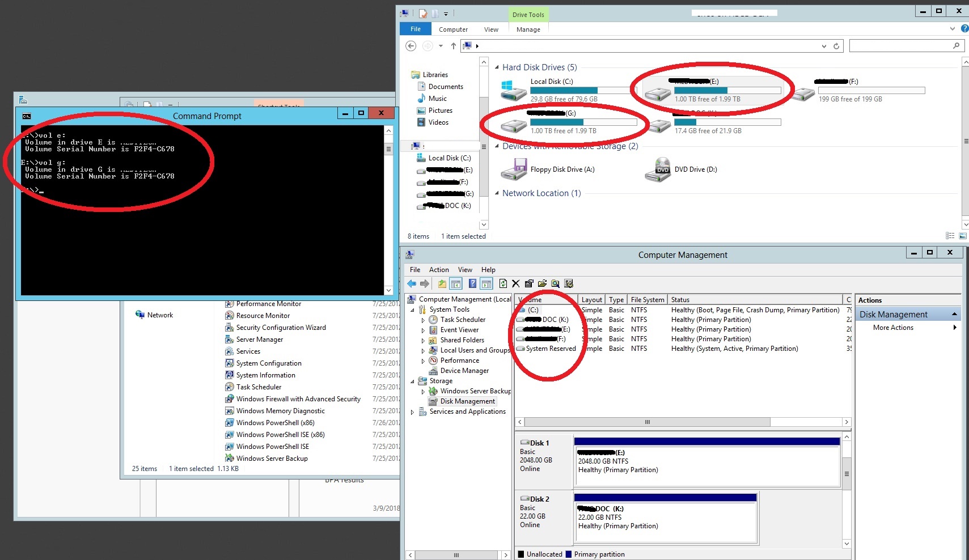Viewport: 969px width, 560px height.
Task: Expand Task Scheduler tree node
Action: pos(423,320)
